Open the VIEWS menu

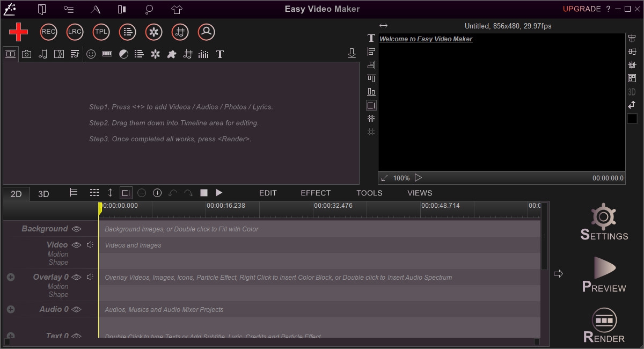pos(420,193)
